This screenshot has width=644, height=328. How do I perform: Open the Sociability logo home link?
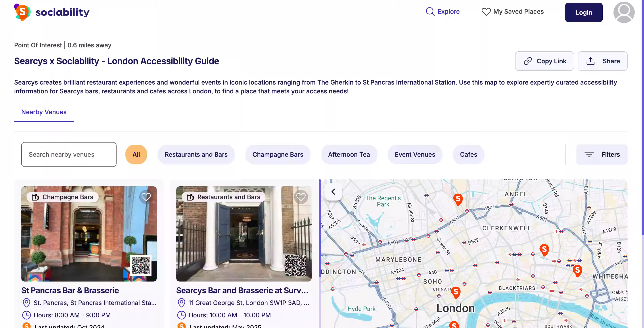pyautogui.click(x=52, y=12)
